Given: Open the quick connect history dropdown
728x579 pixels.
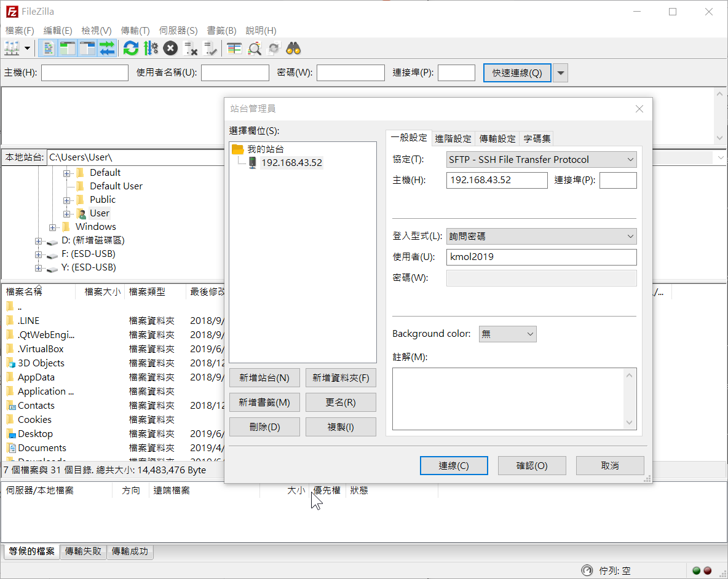Looking at the screenshot, I should [560, 73].
